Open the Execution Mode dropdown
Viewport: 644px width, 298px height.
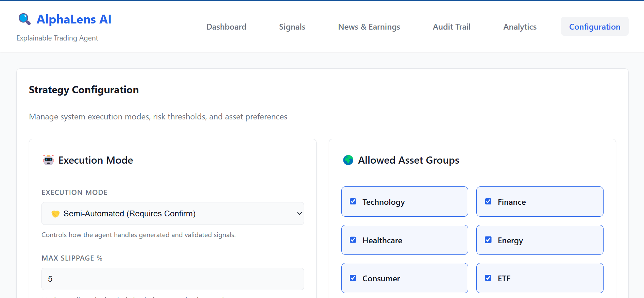tap(172, 214)
